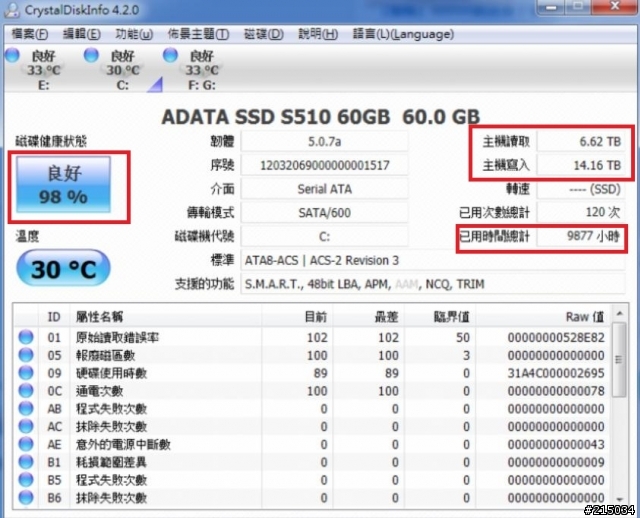Click the attribute list scroll down arrow

[x=619, y=500]
